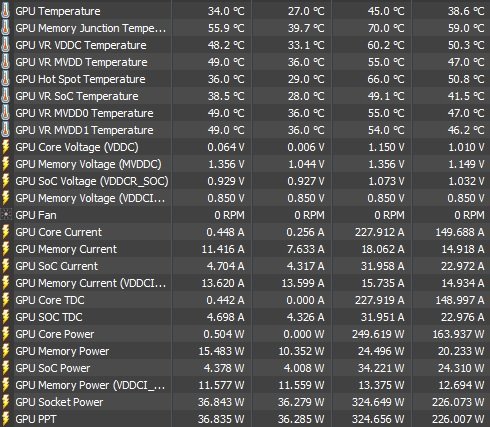Select the GPU Memory Voltage (MVDDC) row
490x427 pixels.
pos(245,164)
